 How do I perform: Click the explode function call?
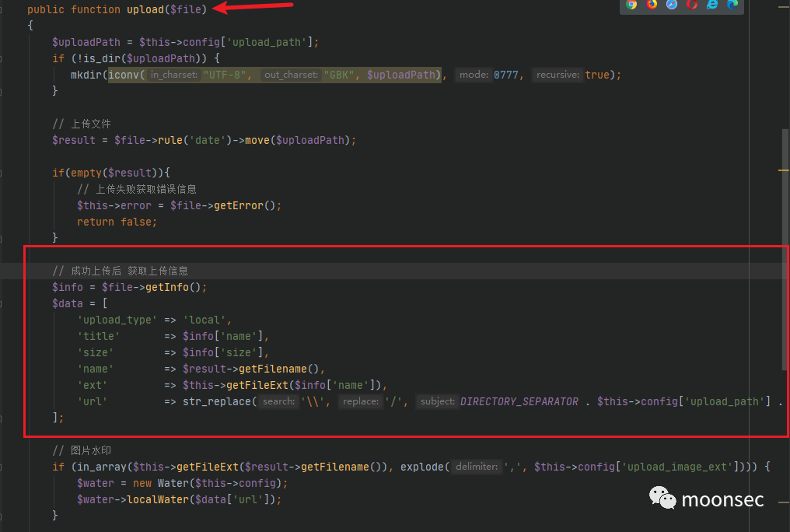[x=422, y=467]
